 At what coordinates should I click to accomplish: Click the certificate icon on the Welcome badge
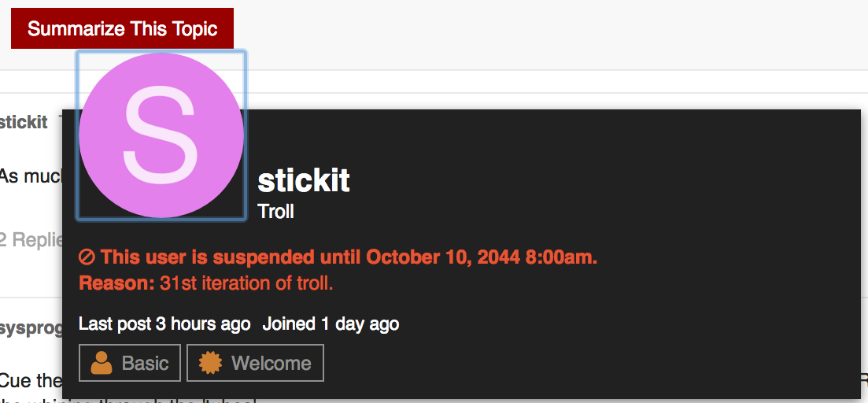pyautogui.click(x=210, y=363)
